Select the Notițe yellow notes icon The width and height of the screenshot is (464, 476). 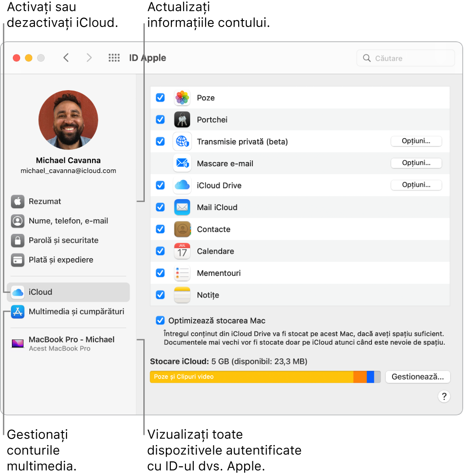pos(181,295)
